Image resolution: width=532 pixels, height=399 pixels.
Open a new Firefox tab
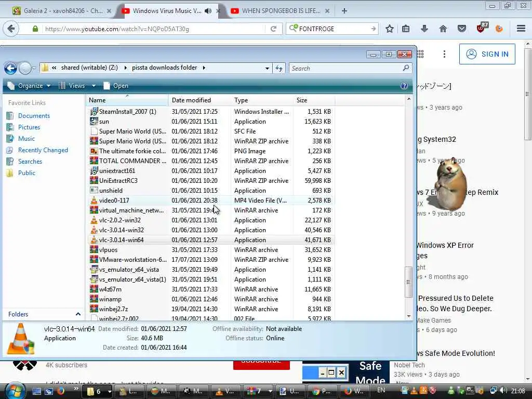(x=344, y=11)
